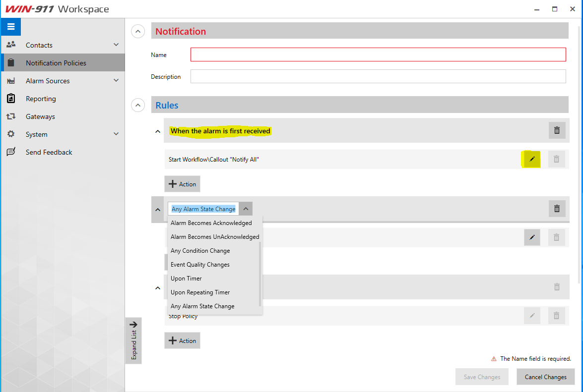Minimize the WIN-911 Workspace window
This screenshot has width=583, height=392.
coord(537,9)
